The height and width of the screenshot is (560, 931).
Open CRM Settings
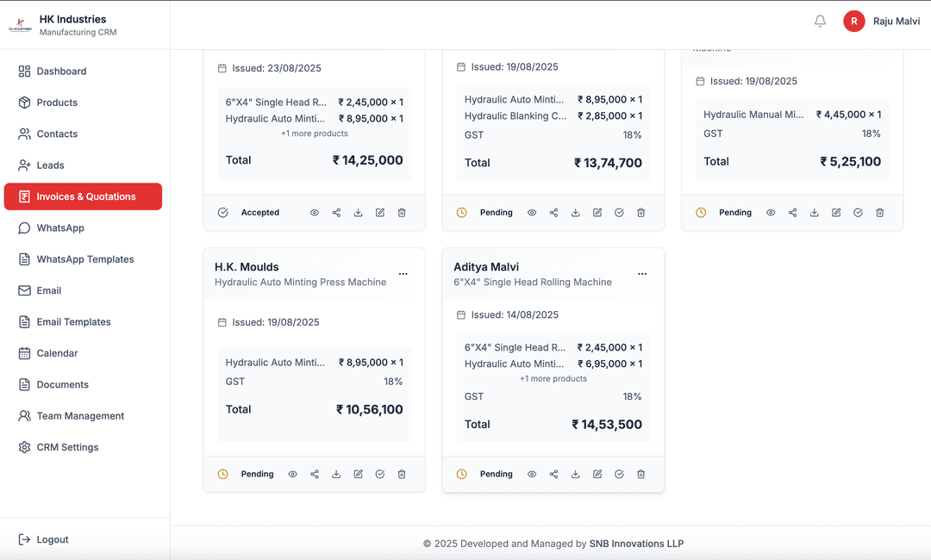coord(83,447)
